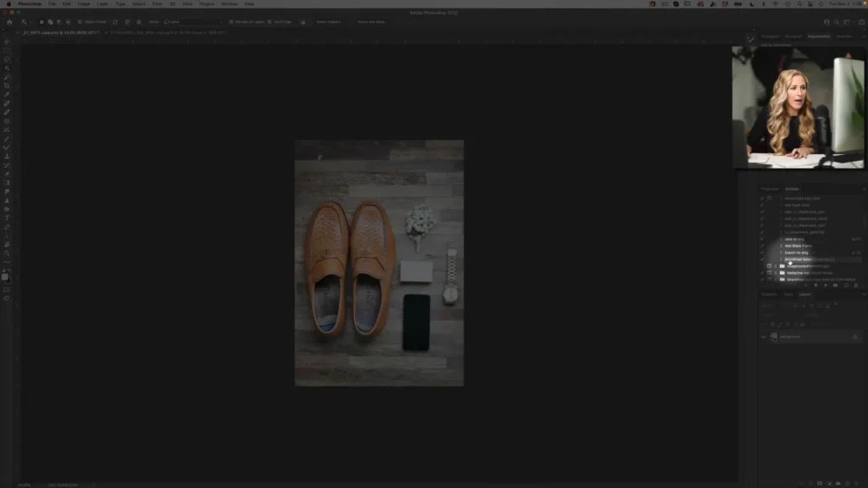Delete action with trash icon

pyautogui.click(x=856, y=286)
